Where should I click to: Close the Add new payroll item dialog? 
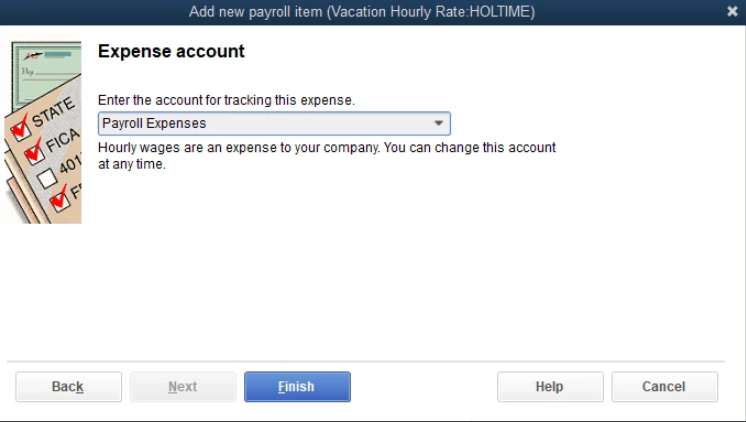click(x=732, y=11)
